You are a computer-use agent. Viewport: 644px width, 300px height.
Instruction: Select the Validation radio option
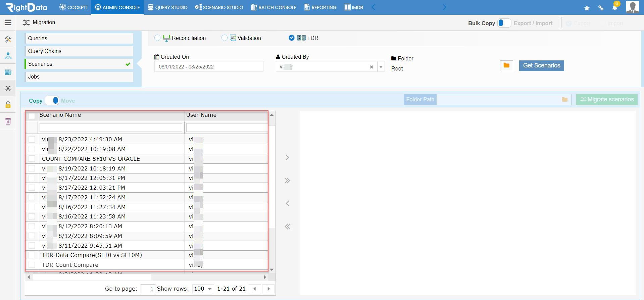tap(225, 38)
